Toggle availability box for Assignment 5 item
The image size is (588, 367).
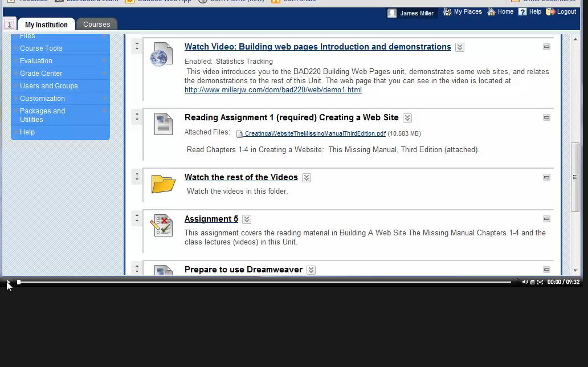coord(546,219)
